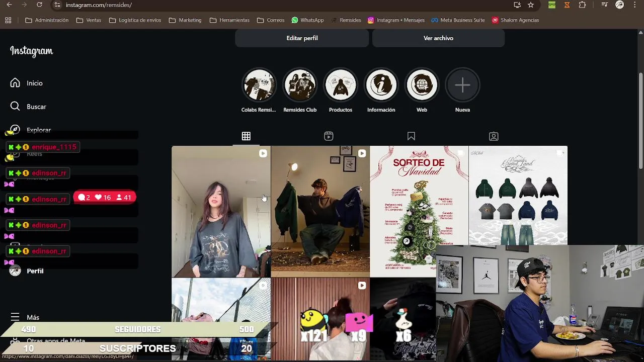Open Explorar in the sidebar
The width and height of the screenshot is (644, 362).
click(x=31, y=130)
